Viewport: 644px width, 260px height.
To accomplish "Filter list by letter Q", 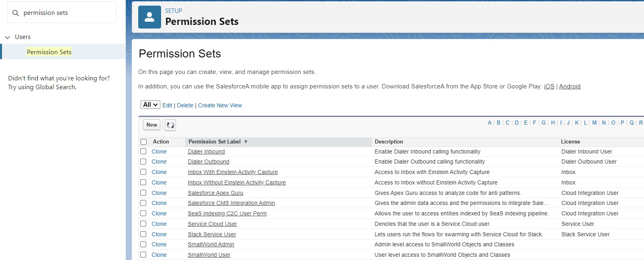I will coord(632,123).
